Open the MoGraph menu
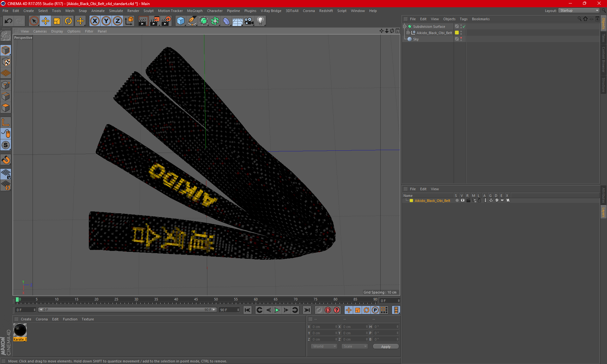 pos(195,11)
